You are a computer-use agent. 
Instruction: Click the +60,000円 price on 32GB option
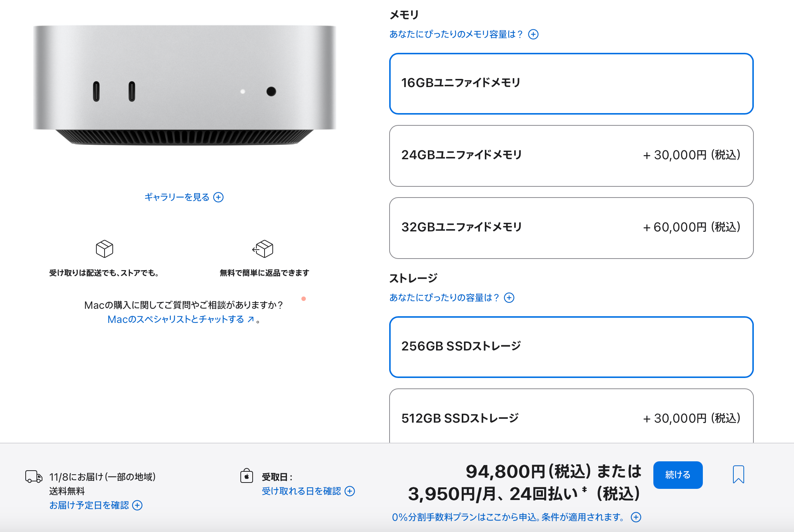tap(692, 227)
